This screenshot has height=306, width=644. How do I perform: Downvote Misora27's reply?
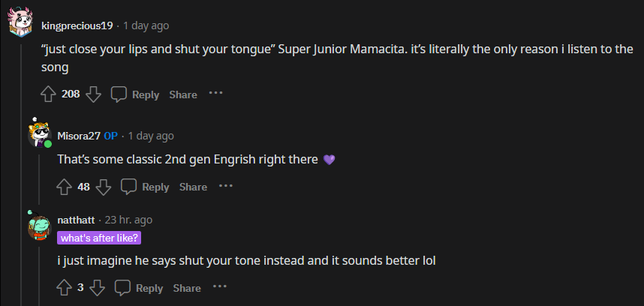(x=104, y=187)
